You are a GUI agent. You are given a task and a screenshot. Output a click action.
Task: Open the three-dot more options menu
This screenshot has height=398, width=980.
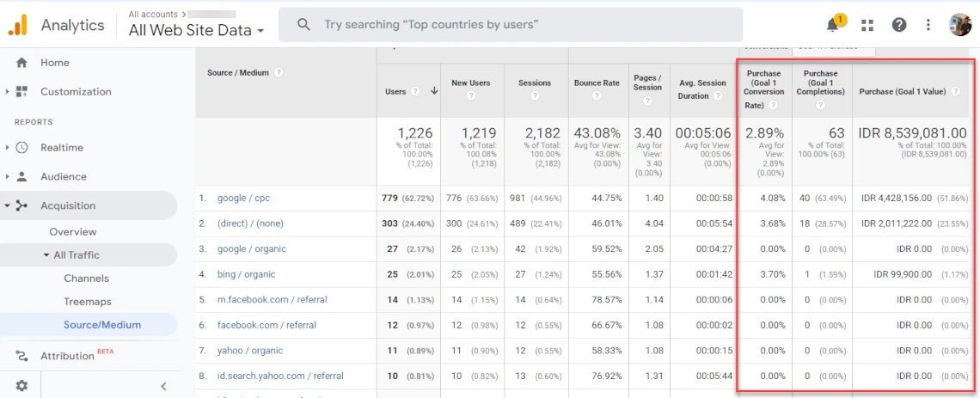click(x=928, y=25)
